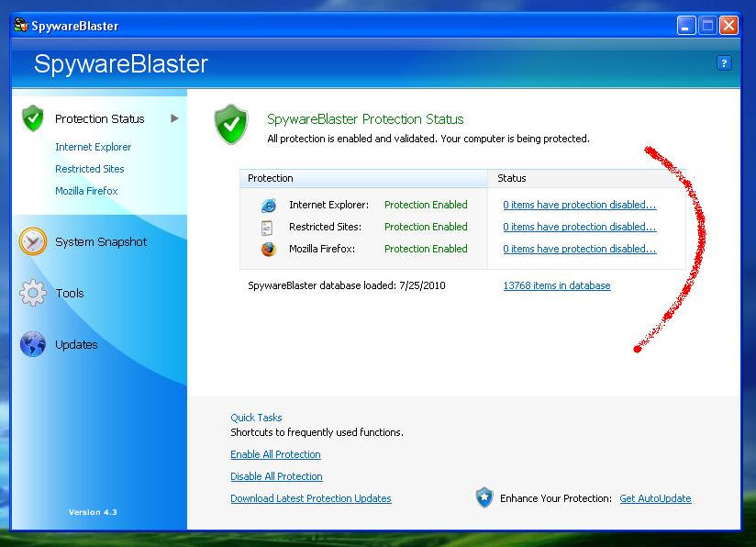Click the Restricted Sites document icon
The height and width of the screenshot is (547, 756).
267,228
